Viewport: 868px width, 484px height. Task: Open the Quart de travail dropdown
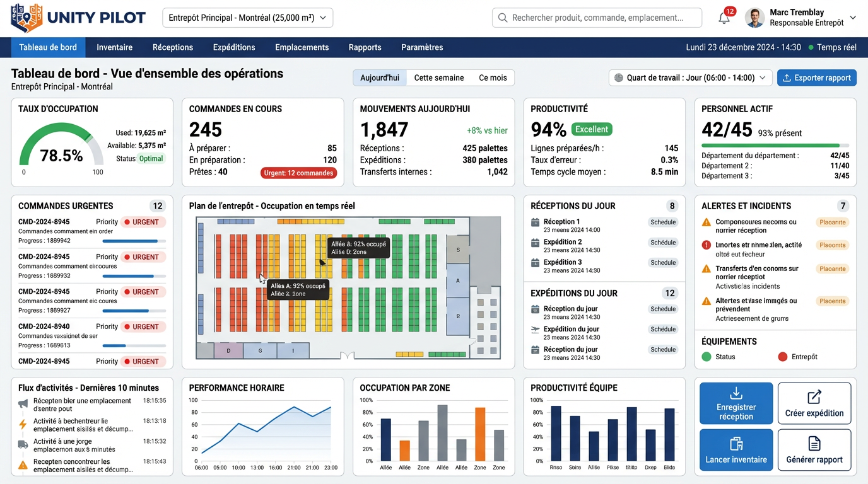(x=690, y=78)
